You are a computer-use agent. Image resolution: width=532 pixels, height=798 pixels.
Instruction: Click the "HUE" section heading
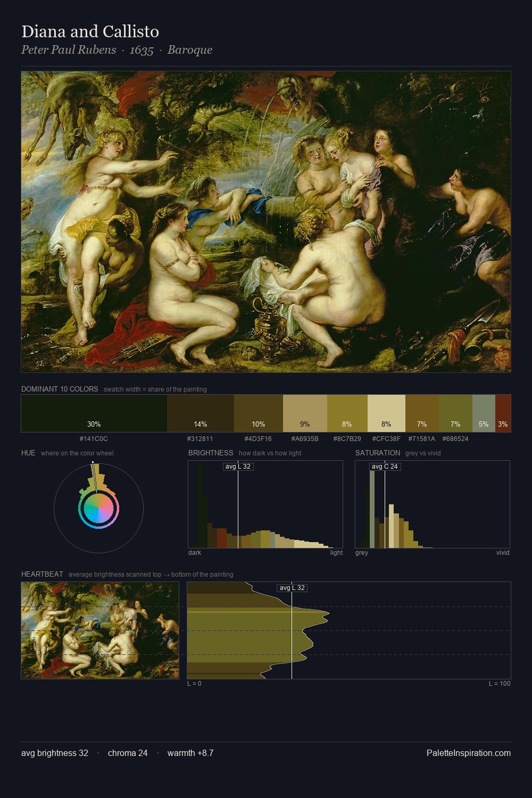pyautogui.click(x=28, y=453)
